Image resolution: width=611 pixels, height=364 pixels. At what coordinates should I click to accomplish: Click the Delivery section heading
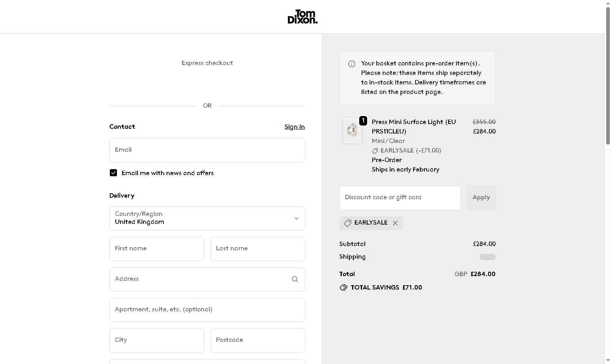[122, 196]
